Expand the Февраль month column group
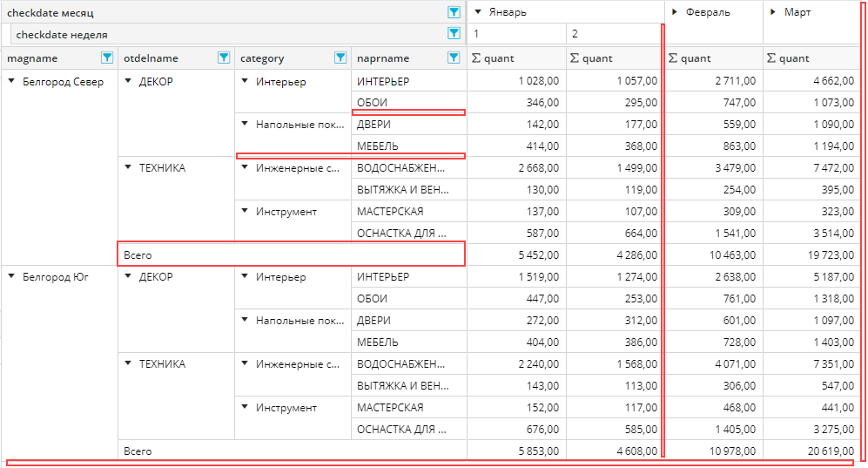Screen dimensions: 868x468 675,12
